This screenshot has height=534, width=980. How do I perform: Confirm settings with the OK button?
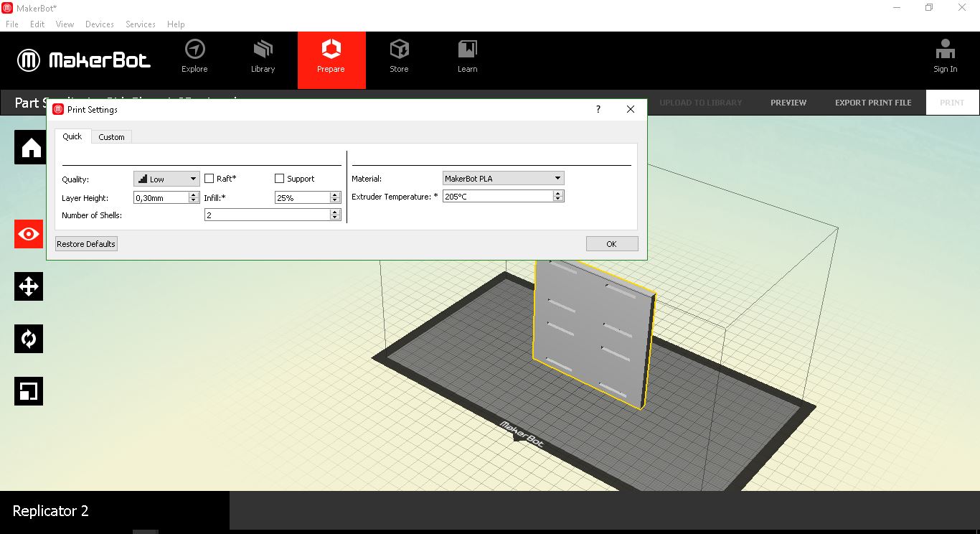click(612, 244)
